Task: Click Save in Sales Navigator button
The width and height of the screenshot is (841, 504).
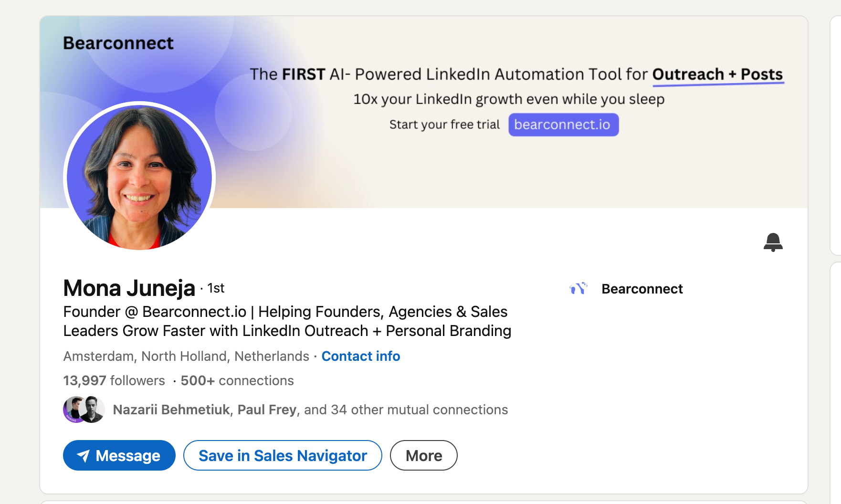Action: 283,455
